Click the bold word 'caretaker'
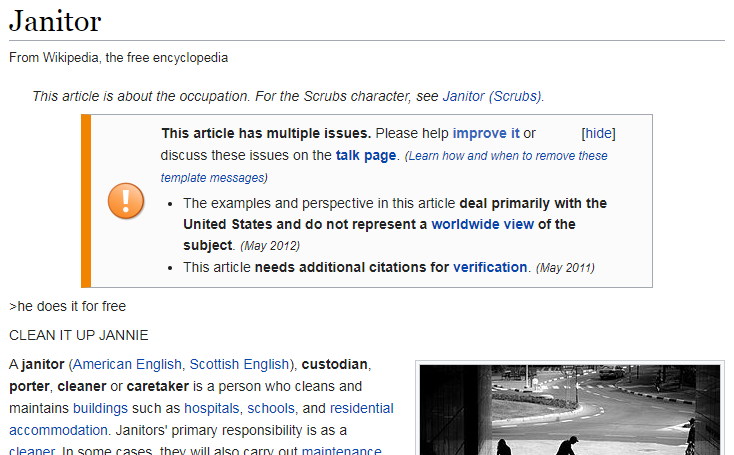The height and width of the screenshot is (455, 734). point(158,386)
